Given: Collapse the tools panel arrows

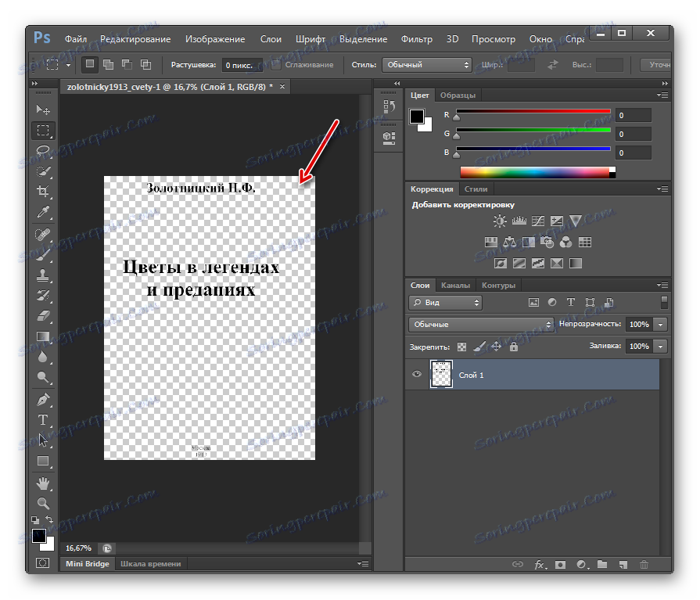Looking at the screenshot, I should point(35,84).
